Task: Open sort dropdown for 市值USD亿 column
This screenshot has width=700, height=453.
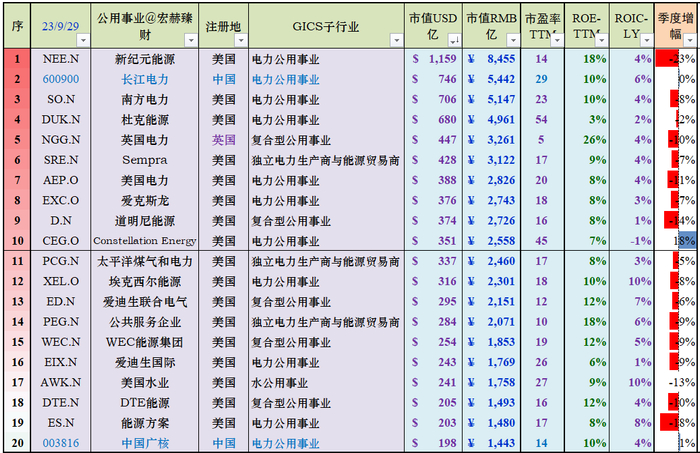Action: tap(454, 41)
